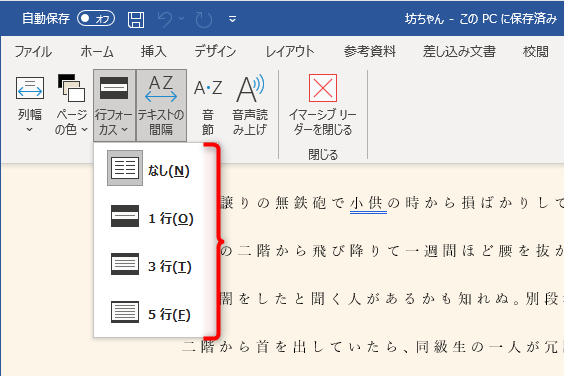Select なし(N) line focus option
The width and height of the screenshot is (564, 376).
pyautogui.click(x=149, y=168)
